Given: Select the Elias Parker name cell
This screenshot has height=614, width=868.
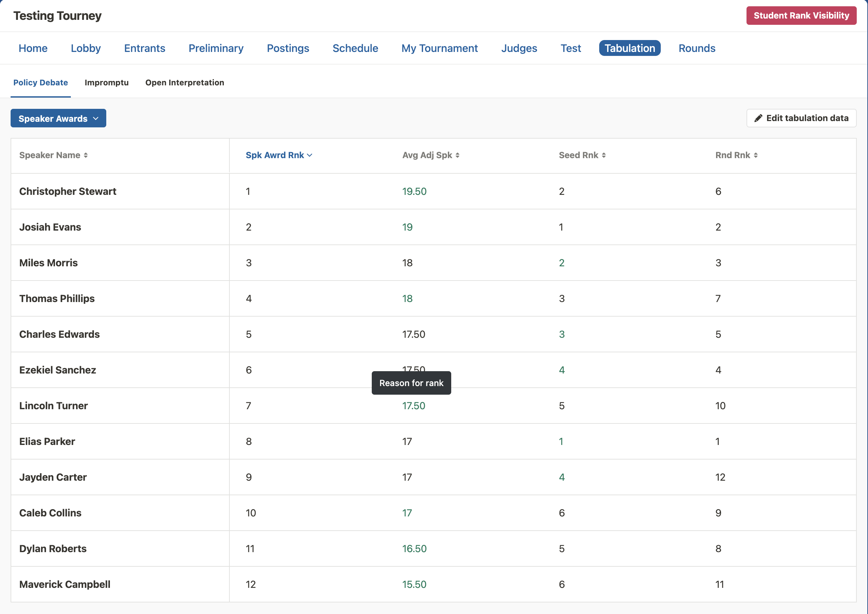Looking at the screenshot, I should 120,442.
